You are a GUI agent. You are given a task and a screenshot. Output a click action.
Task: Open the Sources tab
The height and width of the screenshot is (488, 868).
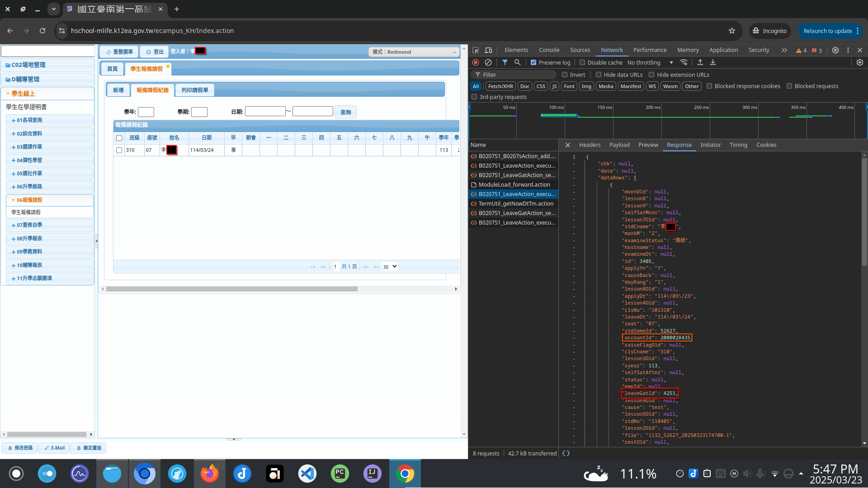[x=580, y=50]
